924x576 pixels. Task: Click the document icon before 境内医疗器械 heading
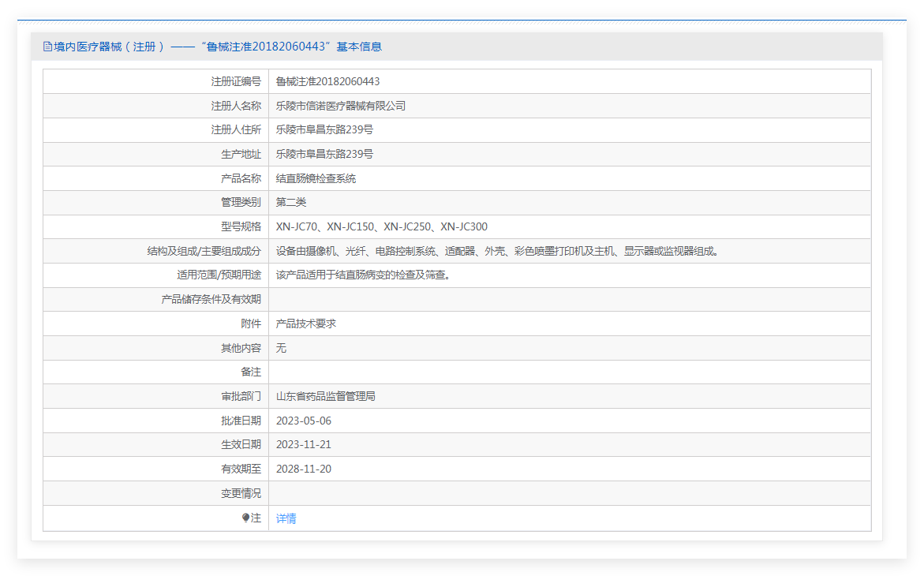click(x=47, y=47)
